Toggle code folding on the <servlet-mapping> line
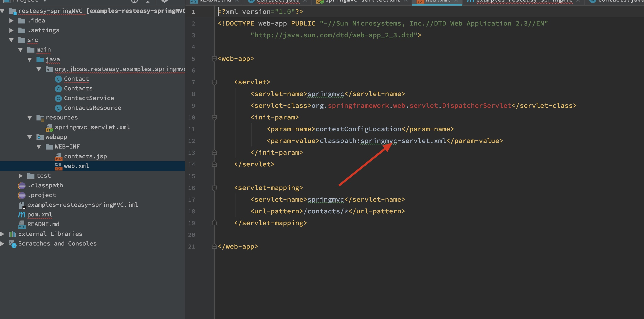644x319 pixels. point(214,188)
